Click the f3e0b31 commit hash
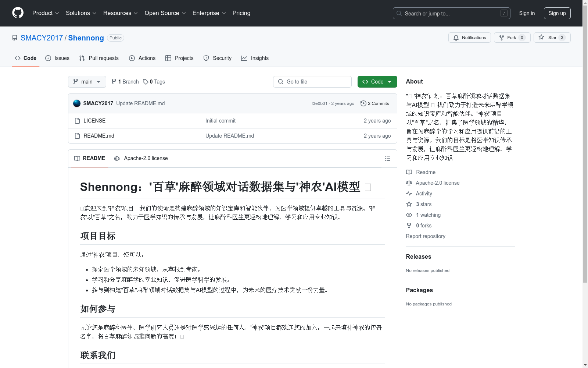 319,103
